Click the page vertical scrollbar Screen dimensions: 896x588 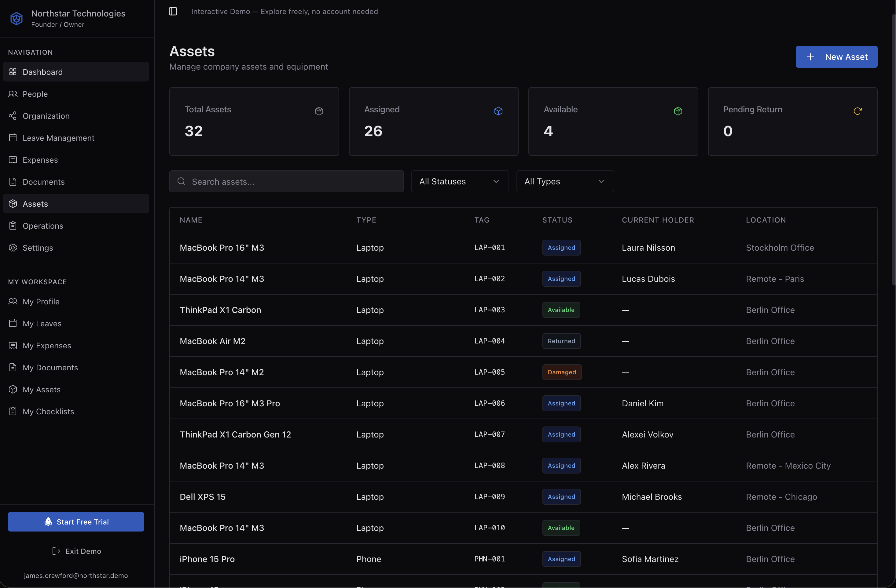point(893,151)
